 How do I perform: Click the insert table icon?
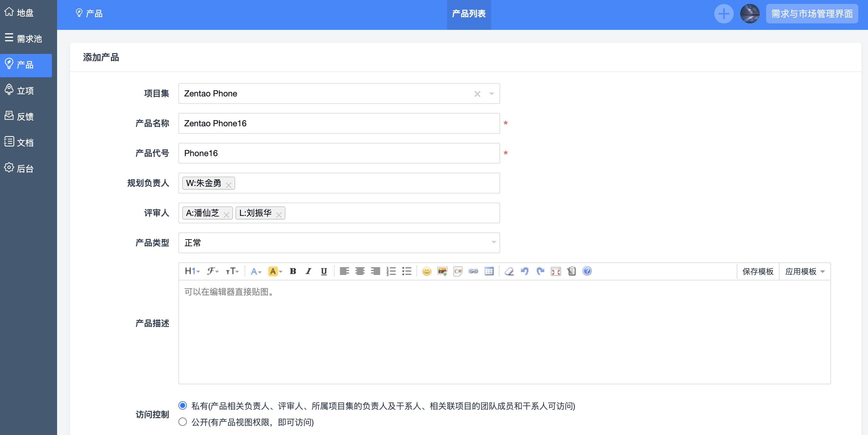(489, 271)
